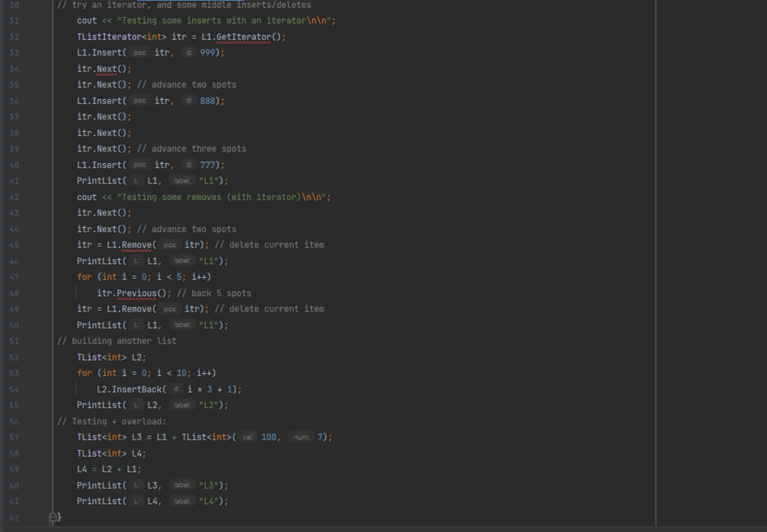The image size is (767, 532).
Task: Click line number 30 in the gutter
Action: pos(14,5)
